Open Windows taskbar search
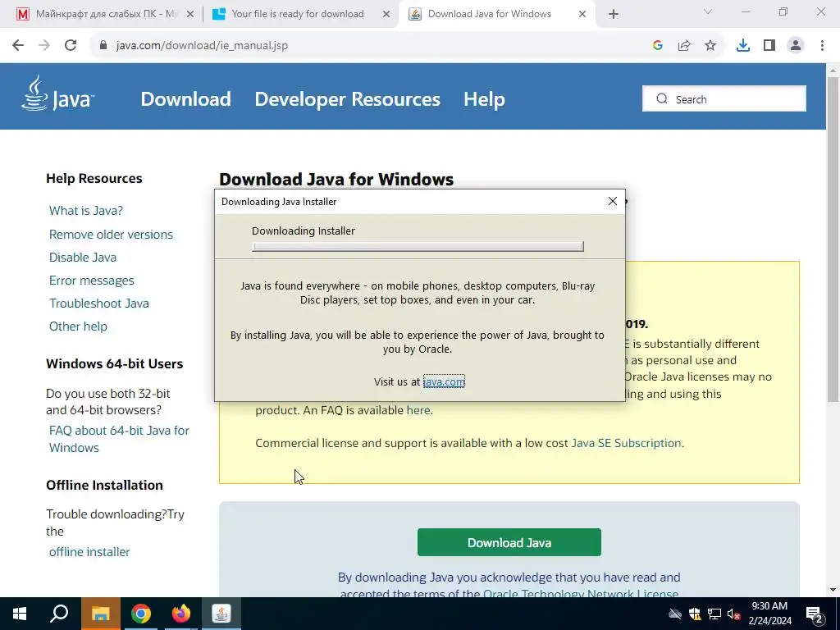Viewport: 840px width, 630px height. (59, 614)
